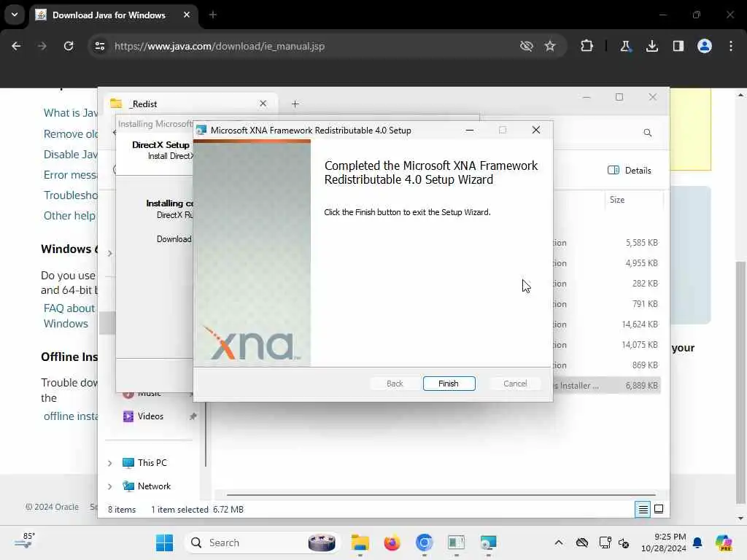Click the taskbar Search box
Image resolution: width=747 pixels, height=560 pixels.
pos(262,542)
